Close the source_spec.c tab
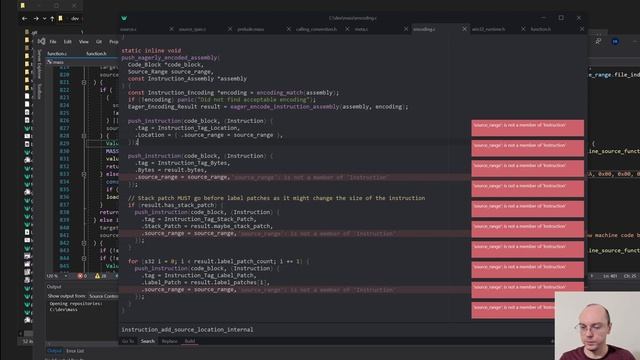 pos(230,29)
